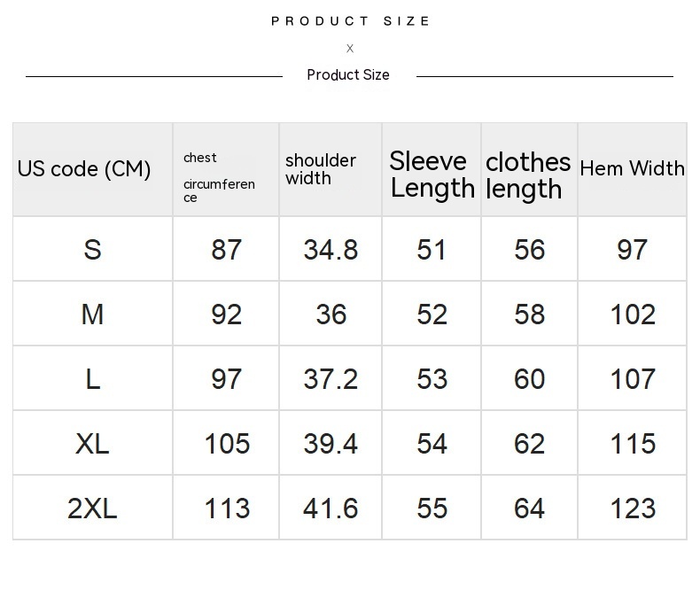
Task: Click the 34.8 shoulder width value
Action: (331, 250)
